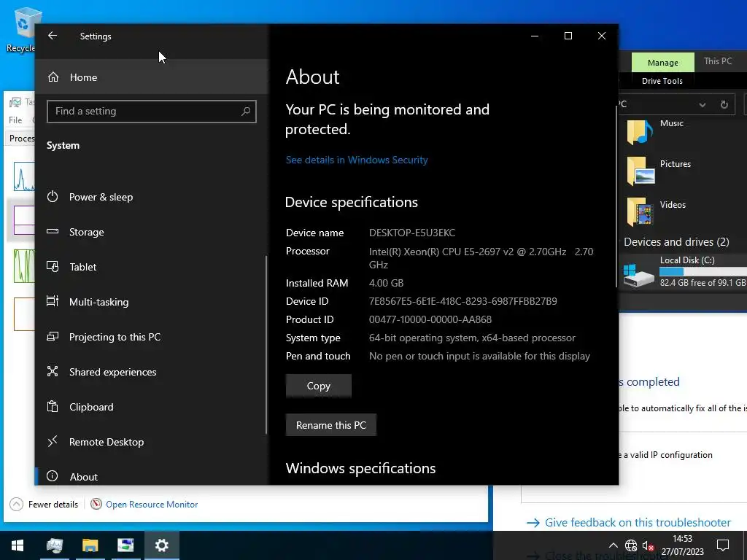Click Devices and drives (2) group header

676,242
